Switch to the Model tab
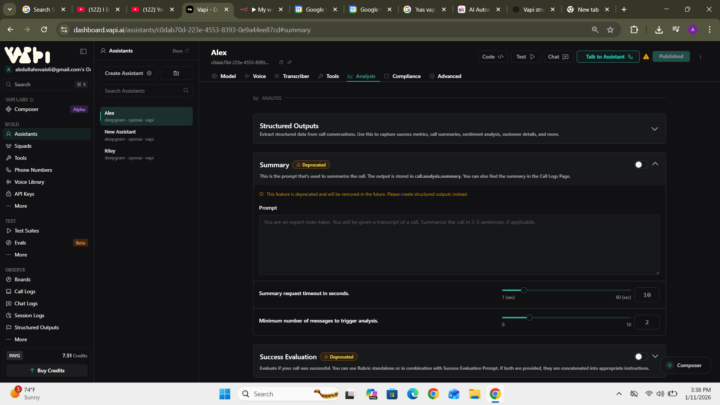This screenshot has height=405, width=720. [x=224, y=76]
